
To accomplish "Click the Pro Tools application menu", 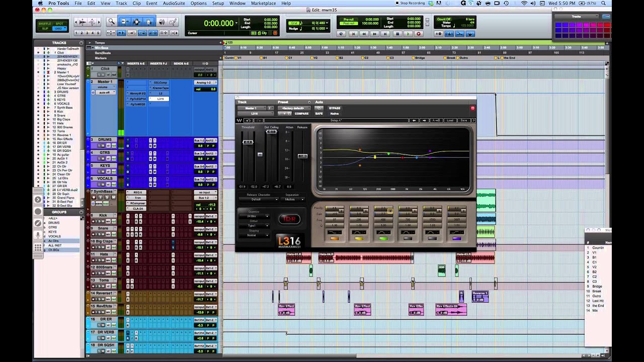I will click(58, 3).
